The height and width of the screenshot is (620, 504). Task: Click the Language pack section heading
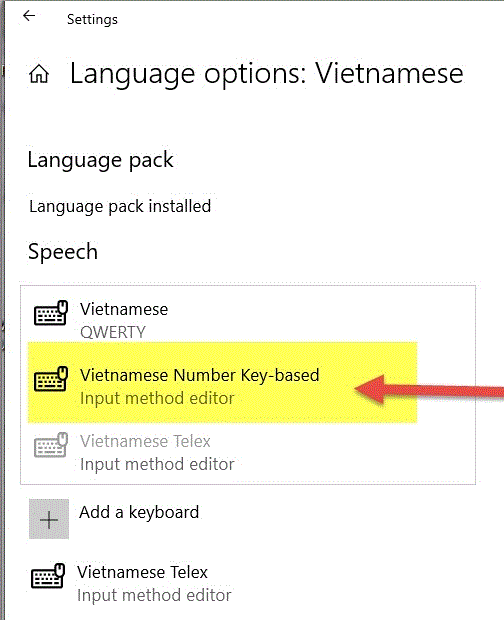(x=100, y=161)
